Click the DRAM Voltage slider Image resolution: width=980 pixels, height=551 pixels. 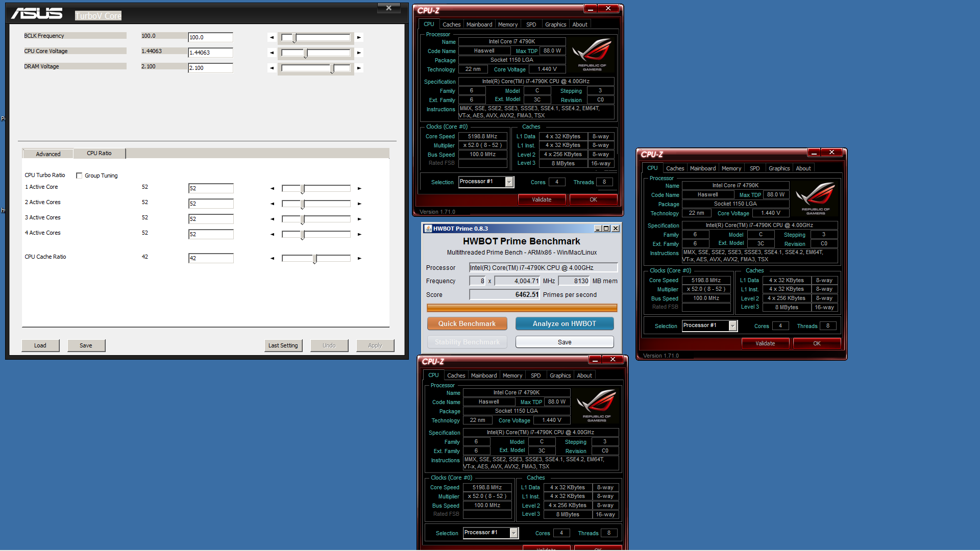tap(316, 68)
